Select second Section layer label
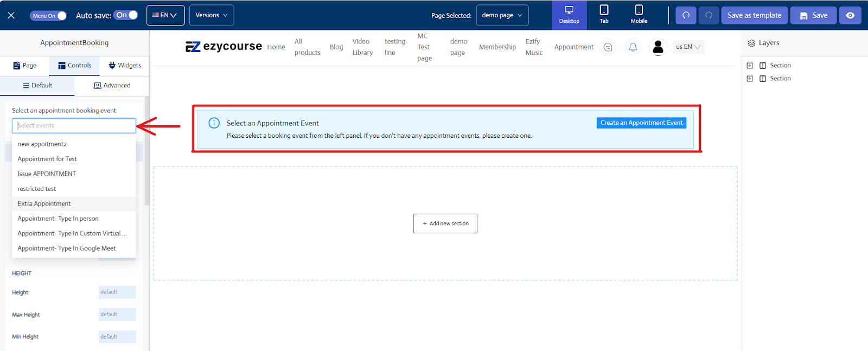This screenshot has height=351, width=868. (780, 79)
